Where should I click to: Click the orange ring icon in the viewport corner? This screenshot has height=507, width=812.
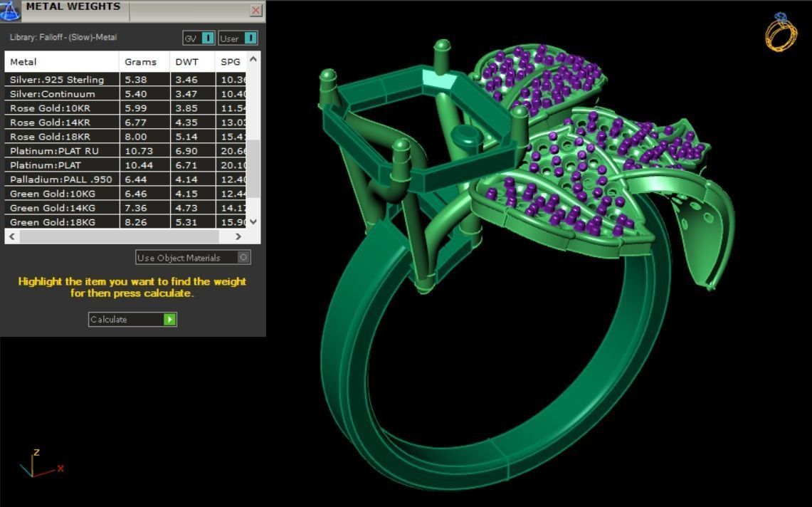pos(781,32)
